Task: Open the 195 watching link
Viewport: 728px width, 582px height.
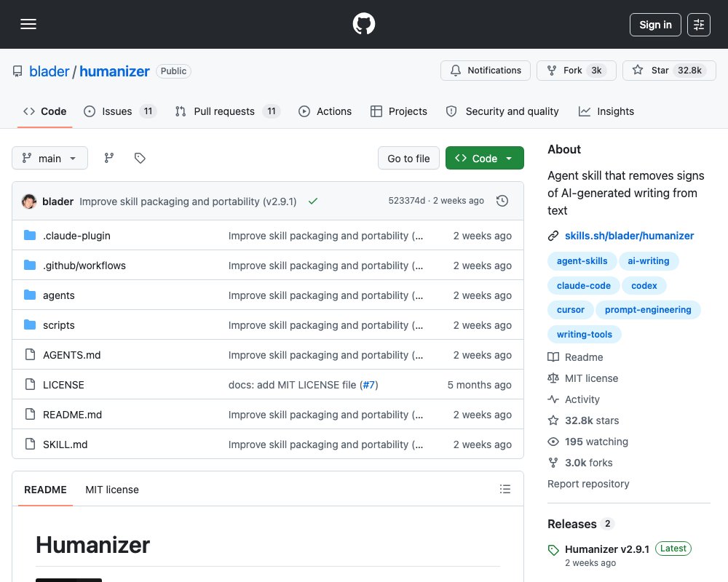Action: [x=588, y=442]
